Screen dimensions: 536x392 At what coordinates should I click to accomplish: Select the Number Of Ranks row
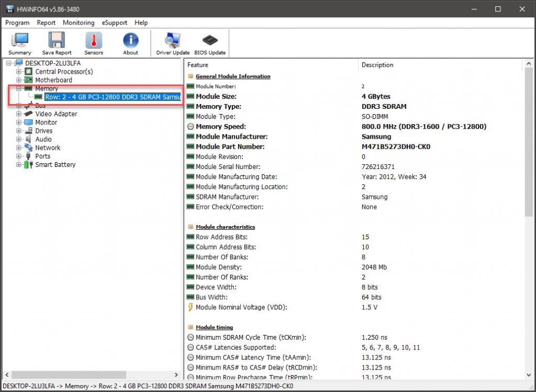pos(354,277)
